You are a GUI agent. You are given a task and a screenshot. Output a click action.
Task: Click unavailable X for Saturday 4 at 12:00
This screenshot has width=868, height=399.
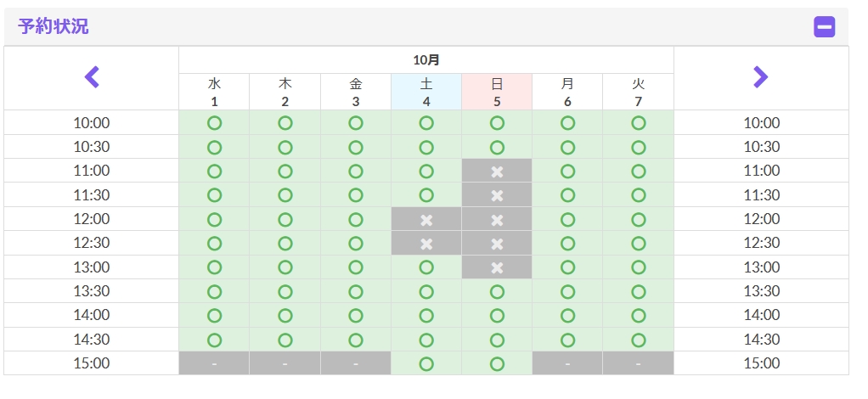pos(426,219)
